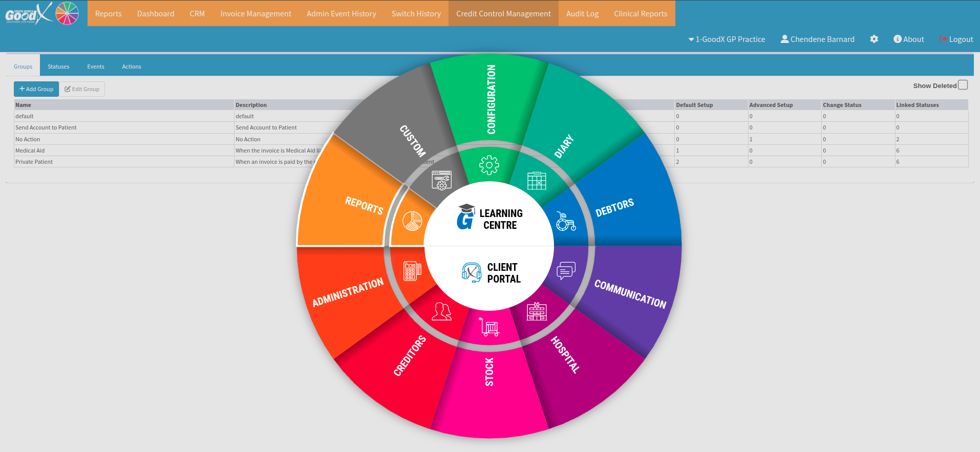Click the Chendene Barnard user name
Image resolution: width=980 pixels, height=452 pixels.
(x=822, y=39)
